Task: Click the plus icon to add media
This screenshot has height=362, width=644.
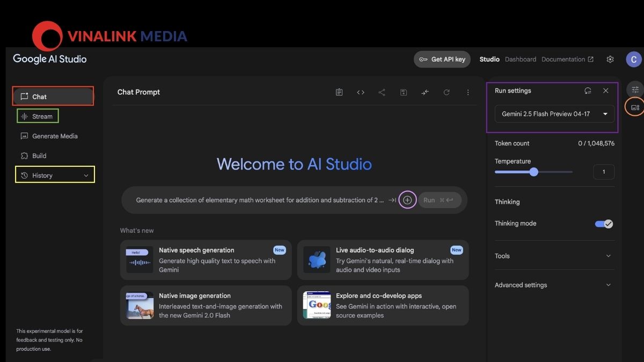Action: coord(407,200)
